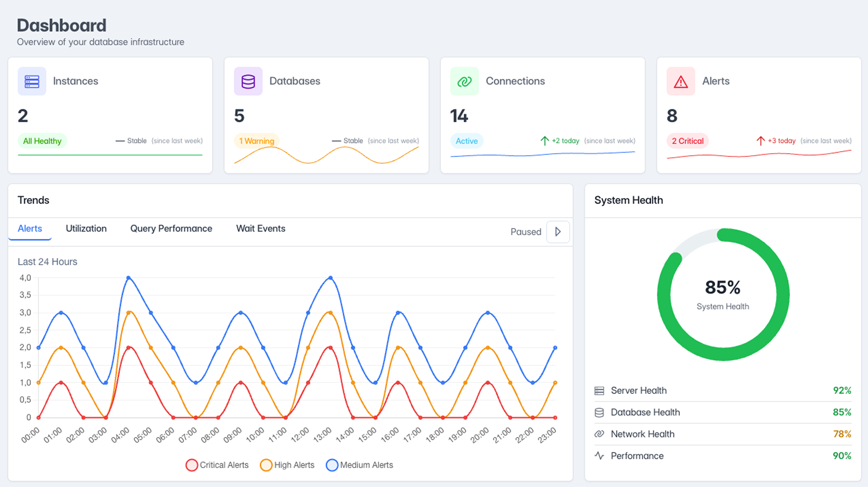868x487 pixels.
Task: Click the Database Health cylinder icon
Action: coord(599,413)
